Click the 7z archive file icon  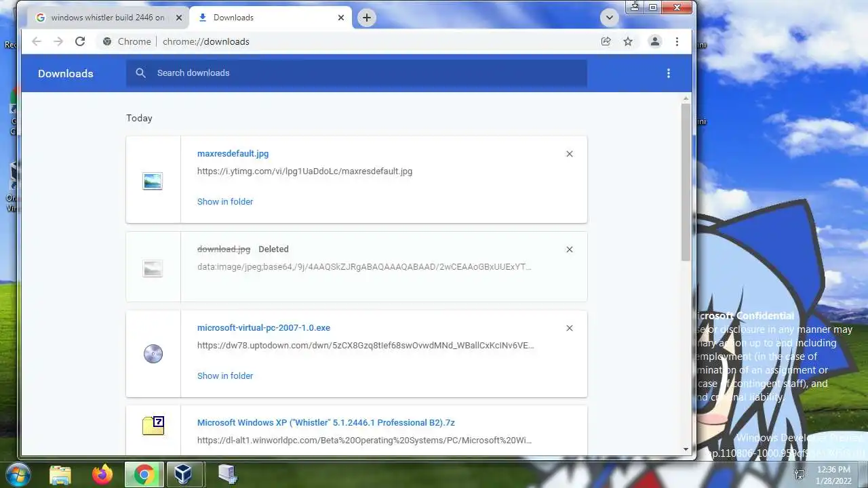(153, 426)
